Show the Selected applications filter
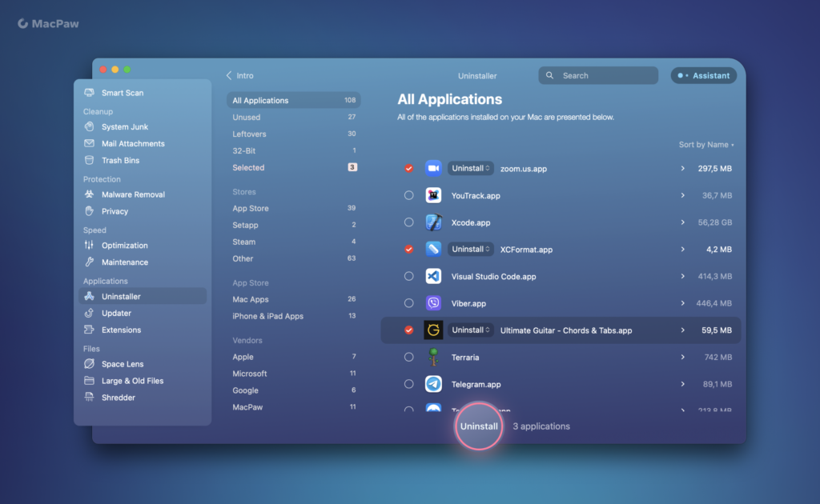The width and height of the screenshot is (820, 504). click(293, 167)
